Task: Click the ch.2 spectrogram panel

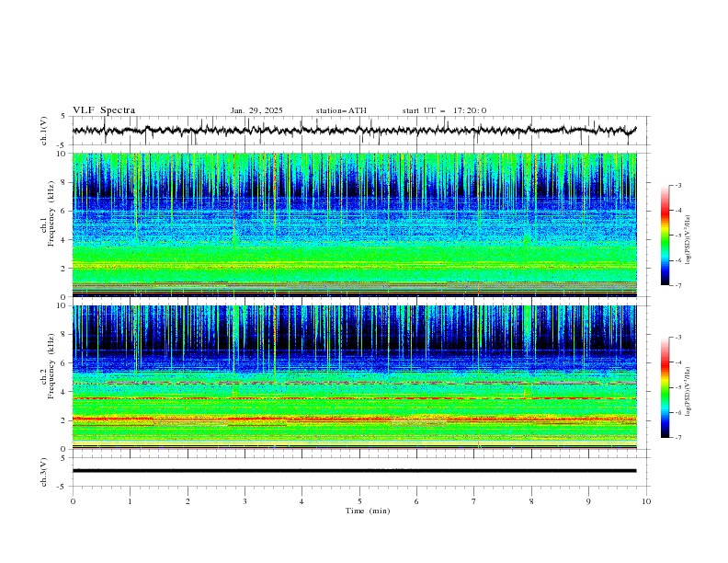Action: 354,377
